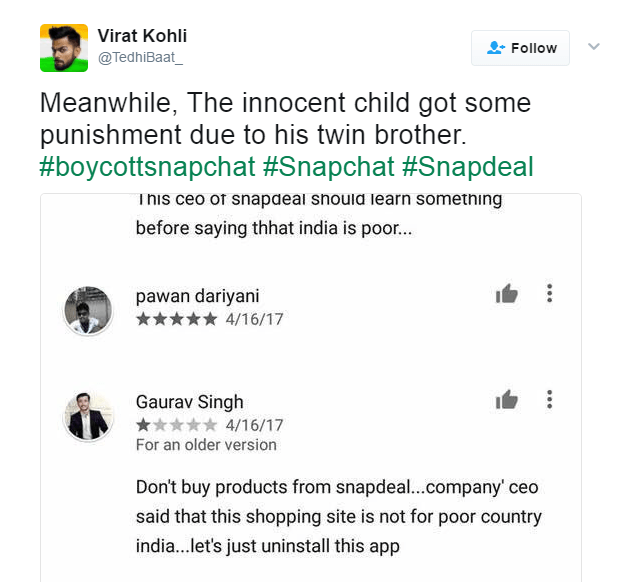Open the Virat Kohli profile name link
Screen dimensions: 636x582
142,36
